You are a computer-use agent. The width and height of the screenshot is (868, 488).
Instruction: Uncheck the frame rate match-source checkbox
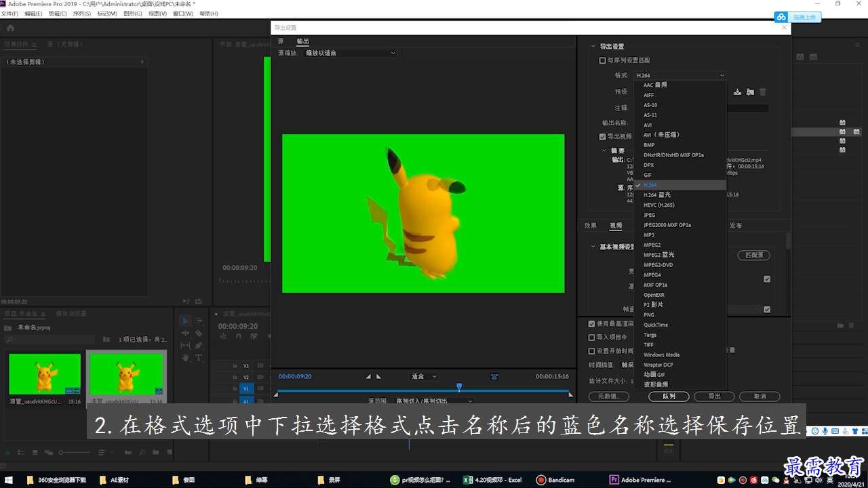click(767, 309)
